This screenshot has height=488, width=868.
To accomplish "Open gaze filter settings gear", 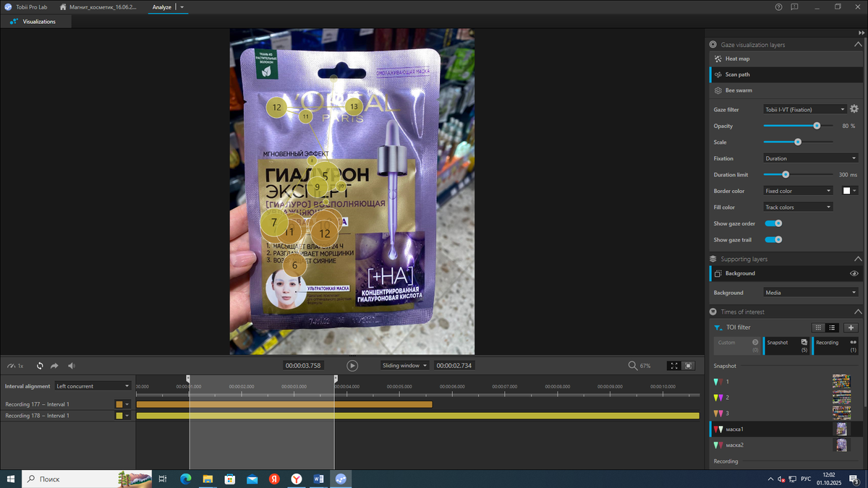I will [x=854, y=109].
